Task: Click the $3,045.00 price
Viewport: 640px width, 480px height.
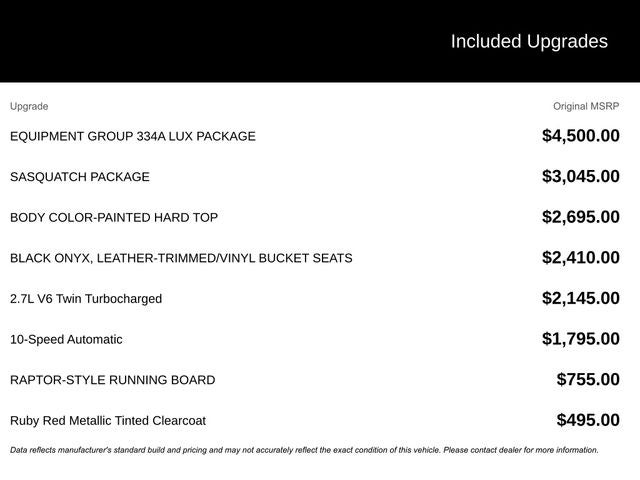Action: (580, 177)
